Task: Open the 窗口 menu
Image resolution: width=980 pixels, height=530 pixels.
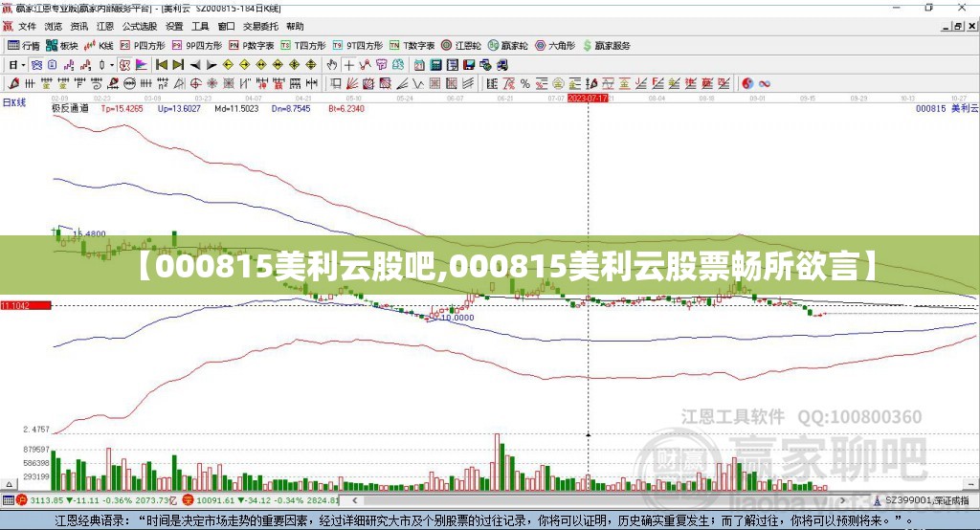Action: tap(226, 26)
